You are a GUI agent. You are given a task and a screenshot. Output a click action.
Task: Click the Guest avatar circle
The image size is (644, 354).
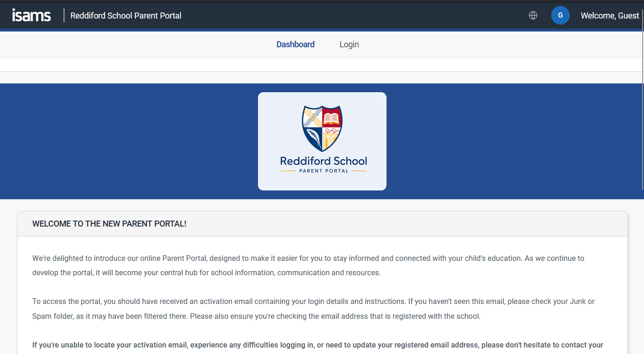560,15
